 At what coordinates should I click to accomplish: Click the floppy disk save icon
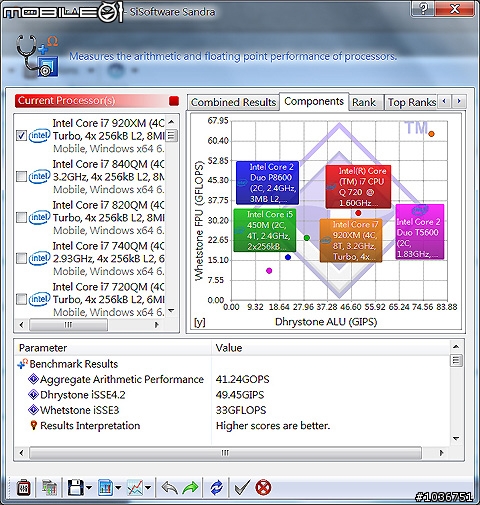(x=76, y=488)
